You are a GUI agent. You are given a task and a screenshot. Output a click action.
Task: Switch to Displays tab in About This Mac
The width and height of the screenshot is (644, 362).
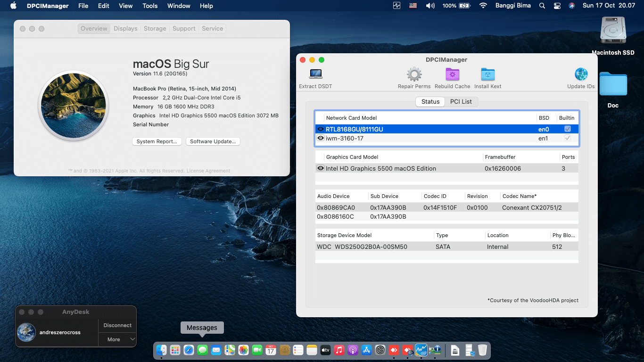125,29
